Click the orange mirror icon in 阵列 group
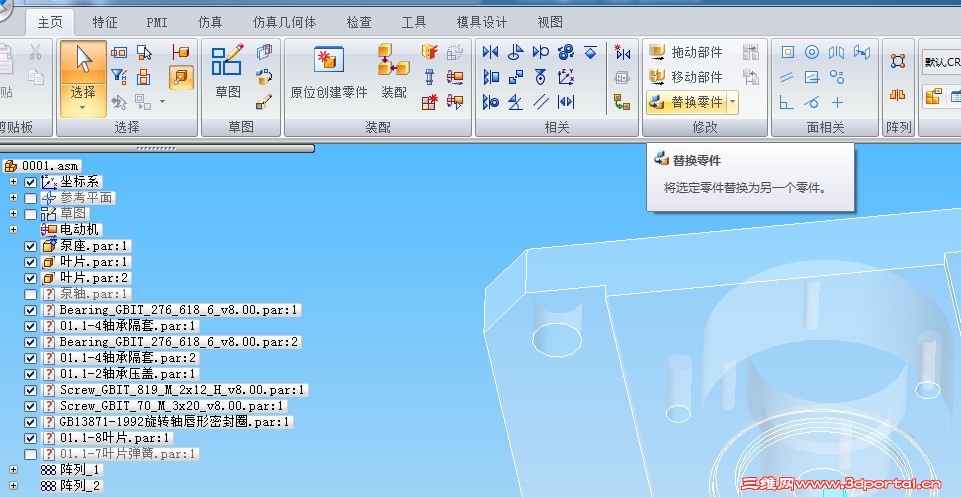The width and height of the screenshot is (961, 497). click(x=898, y=95)
